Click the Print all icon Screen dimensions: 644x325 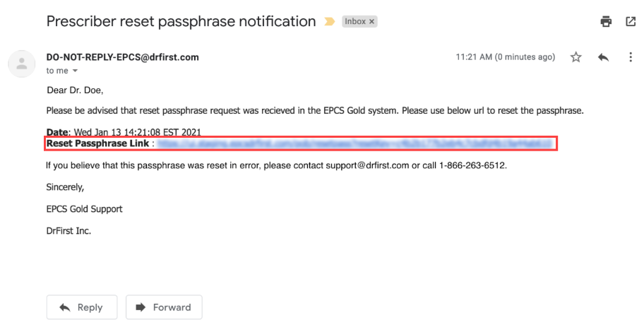(606, 22)
